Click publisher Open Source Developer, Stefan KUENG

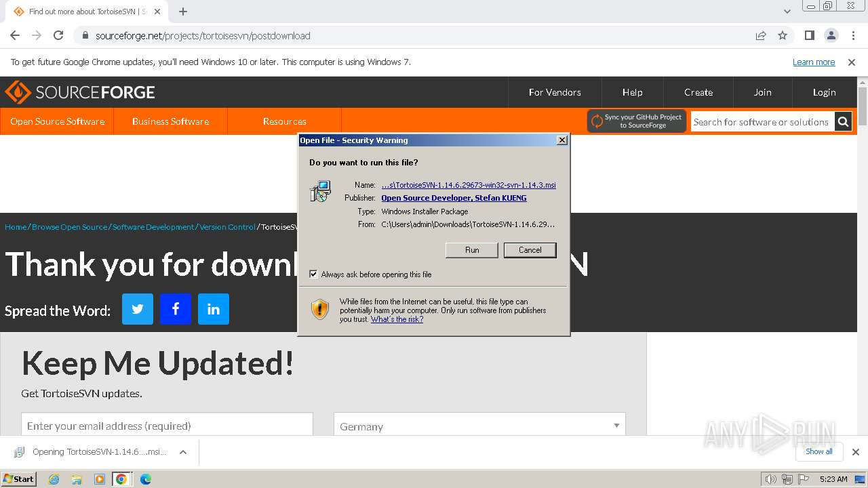(x=454, y=198)
